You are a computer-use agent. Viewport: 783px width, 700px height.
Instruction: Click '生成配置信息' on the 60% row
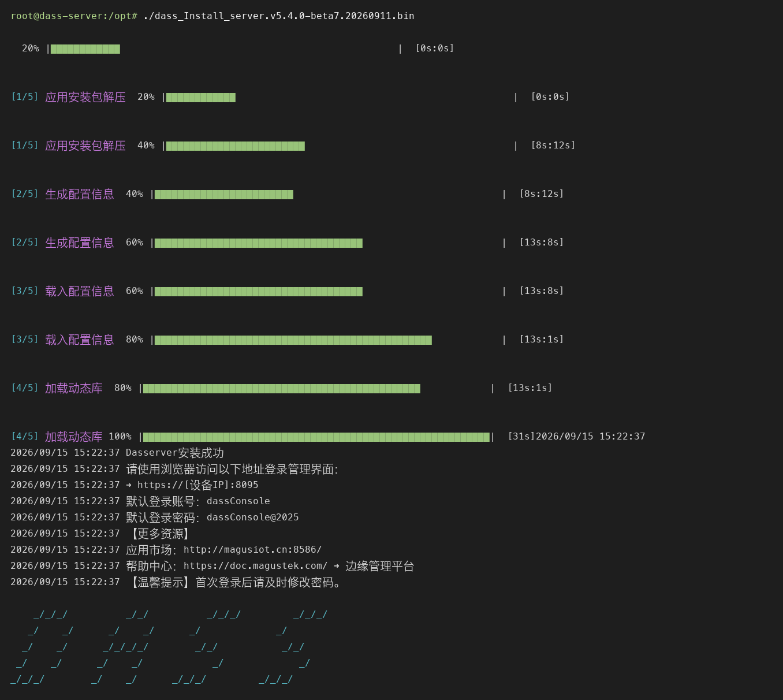[80, 243]
